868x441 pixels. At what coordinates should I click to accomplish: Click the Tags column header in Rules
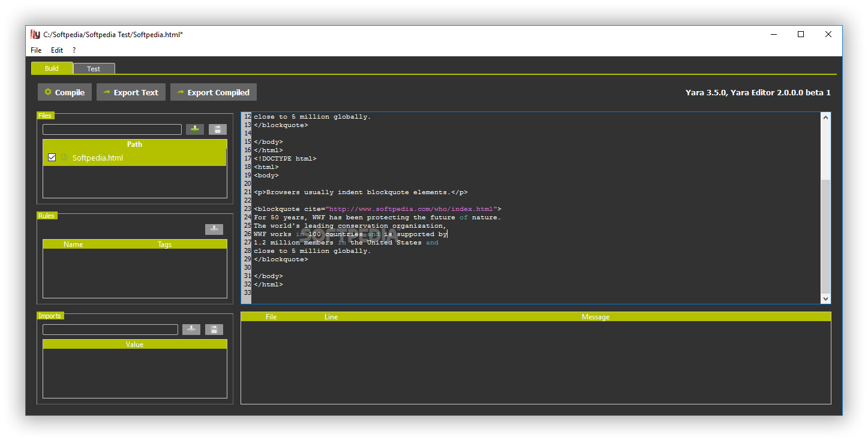pyautogui.click(x=165, y=244)
